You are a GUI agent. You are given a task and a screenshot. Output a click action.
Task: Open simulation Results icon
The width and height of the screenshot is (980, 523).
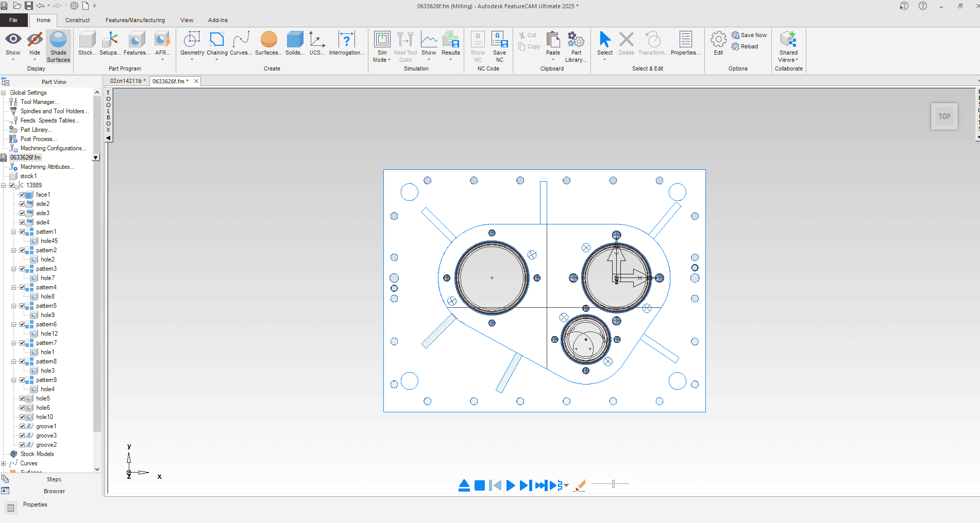point(450,40)
